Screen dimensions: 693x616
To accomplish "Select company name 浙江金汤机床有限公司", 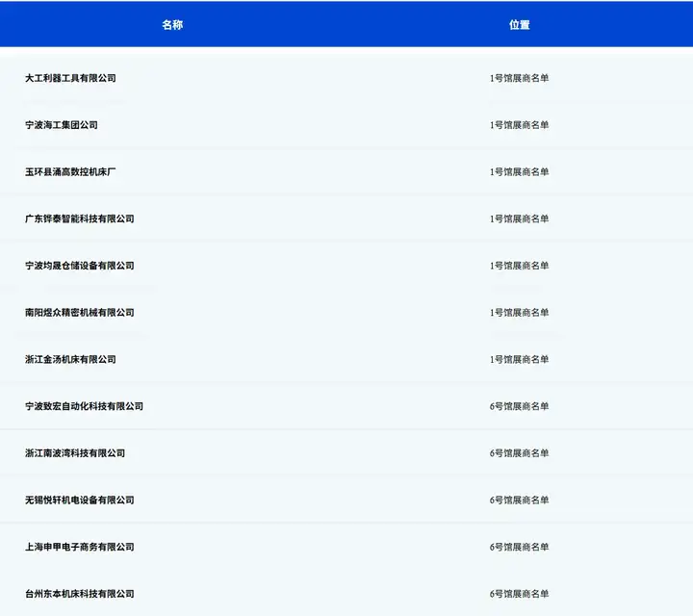I will click(70, 359).
